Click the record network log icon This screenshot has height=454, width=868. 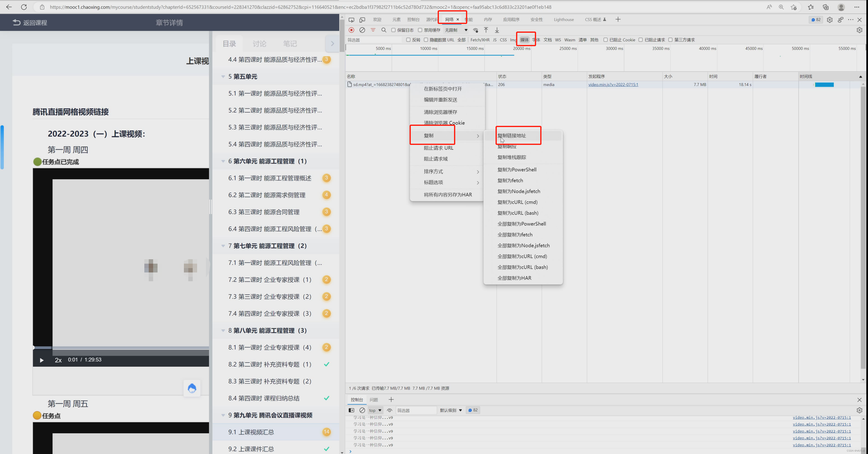(x=351, y=30)
